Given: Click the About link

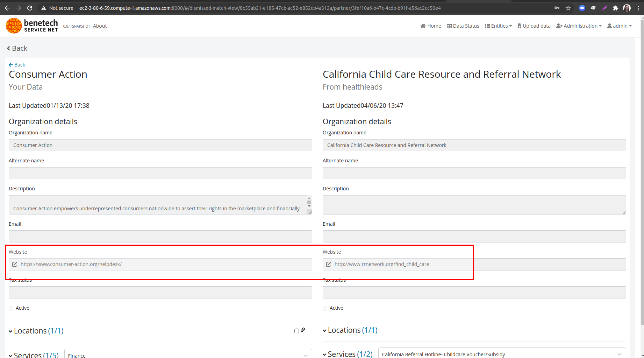Looking at the screenshot, I should (100, 26).
